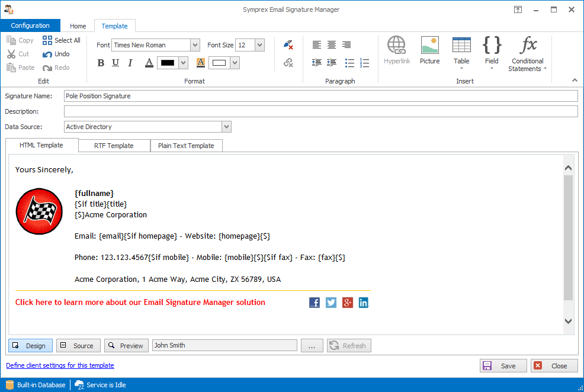The image size is (584, 392).
Task: Select the Template ribbon tab
Action: pos(115,26)
